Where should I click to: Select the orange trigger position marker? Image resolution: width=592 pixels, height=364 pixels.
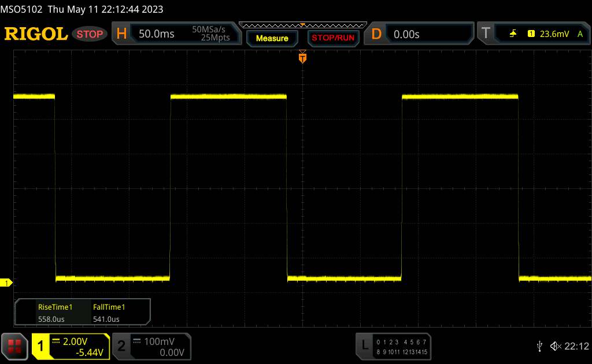(x=302, y=57)
